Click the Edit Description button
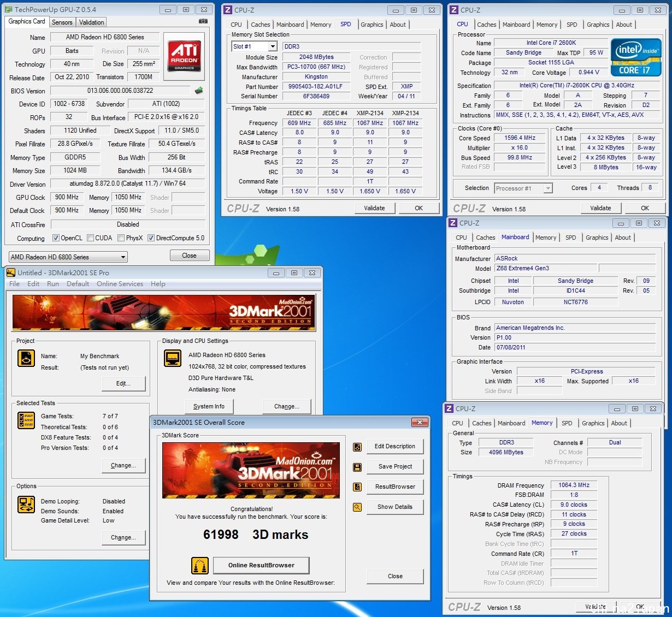Screen dimensions: 672x617 coord(395,447)
